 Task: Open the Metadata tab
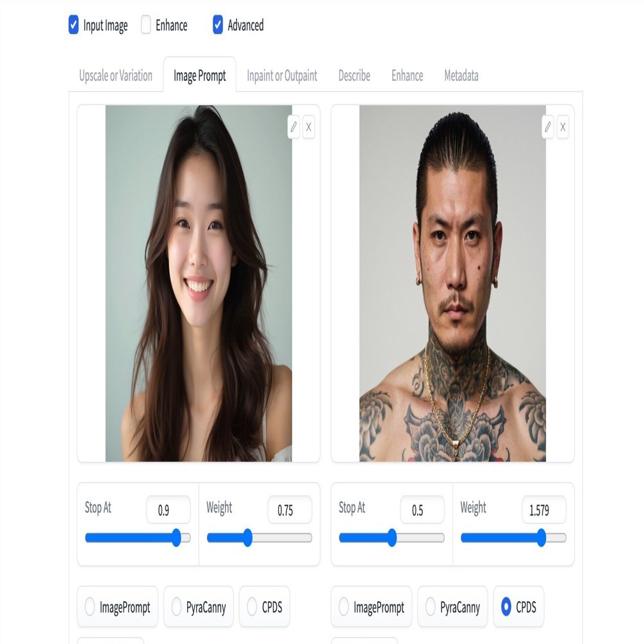click(461, 76)
